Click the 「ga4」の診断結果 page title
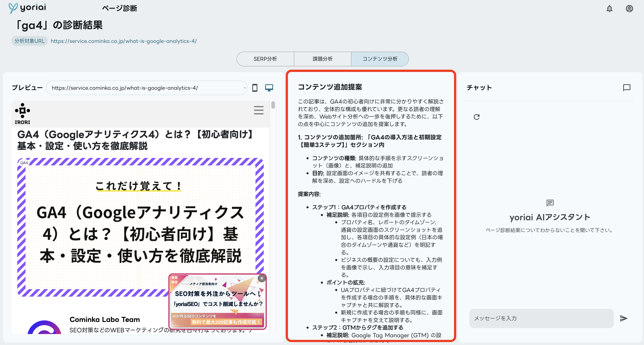 (59, 25)
